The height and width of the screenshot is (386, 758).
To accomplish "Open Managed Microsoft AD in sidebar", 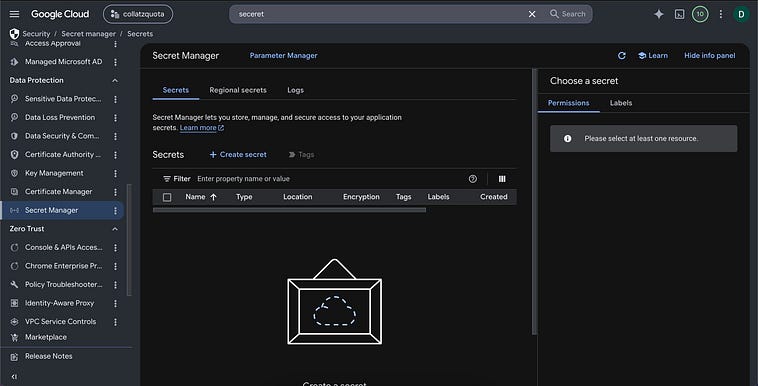I will (63, 62).
